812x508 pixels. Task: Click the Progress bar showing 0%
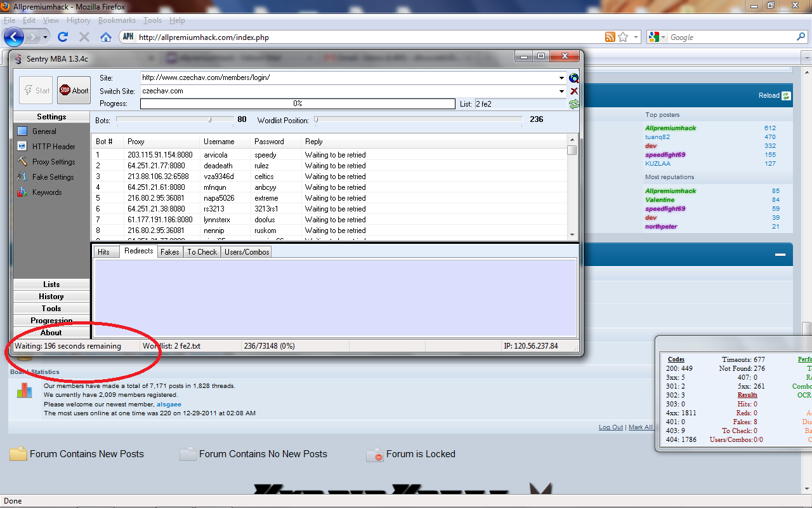point(297,104)
